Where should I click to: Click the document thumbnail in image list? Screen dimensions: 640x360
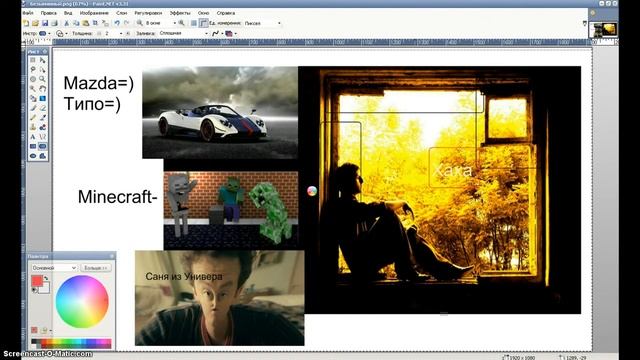pos(603,29)
